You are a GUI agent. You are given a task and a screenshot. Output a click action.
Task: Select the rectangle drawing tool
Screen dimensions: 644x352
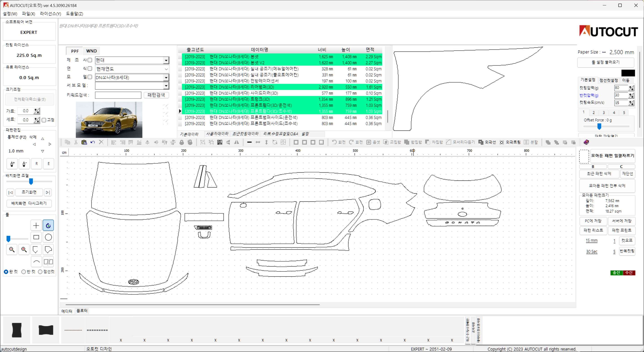(x=36, y=237)
